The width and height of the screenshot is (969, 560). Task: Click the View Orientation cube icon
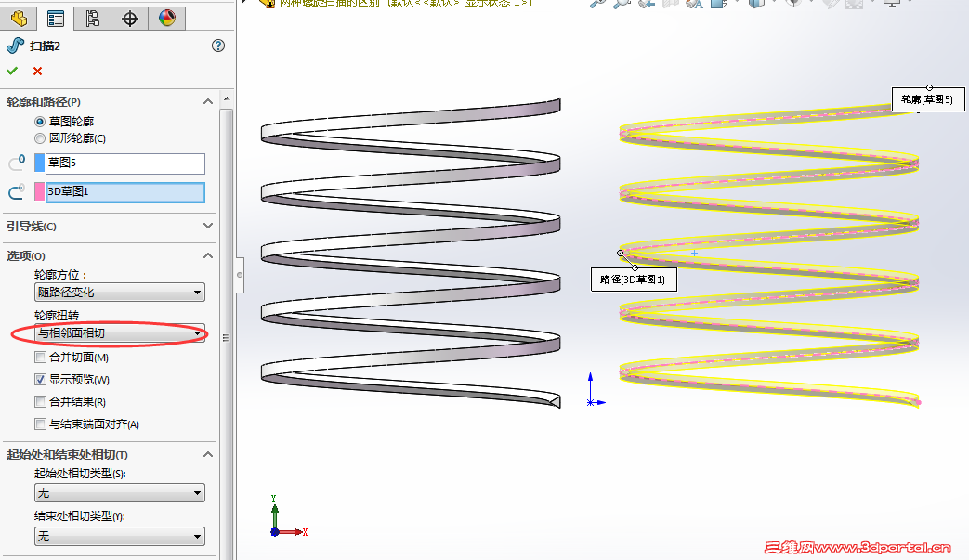tap(719, 3)
